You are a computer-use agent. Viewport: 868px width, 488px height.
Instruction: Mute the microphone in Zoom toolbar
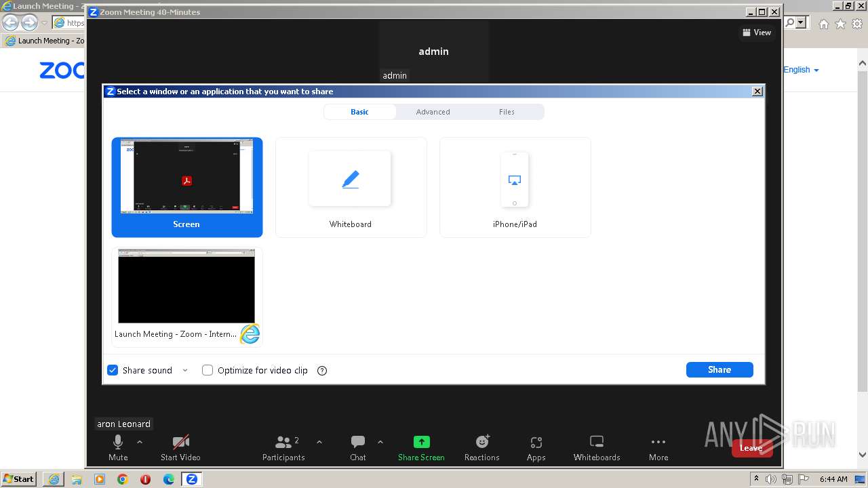(x=118, y=448)
